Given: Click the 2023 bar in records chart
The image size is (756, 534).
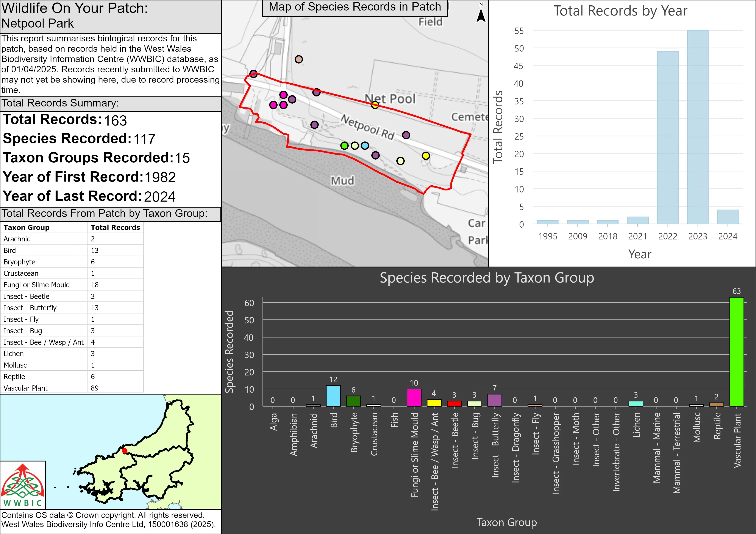Looking at the screenshot, I should (697, 127).
